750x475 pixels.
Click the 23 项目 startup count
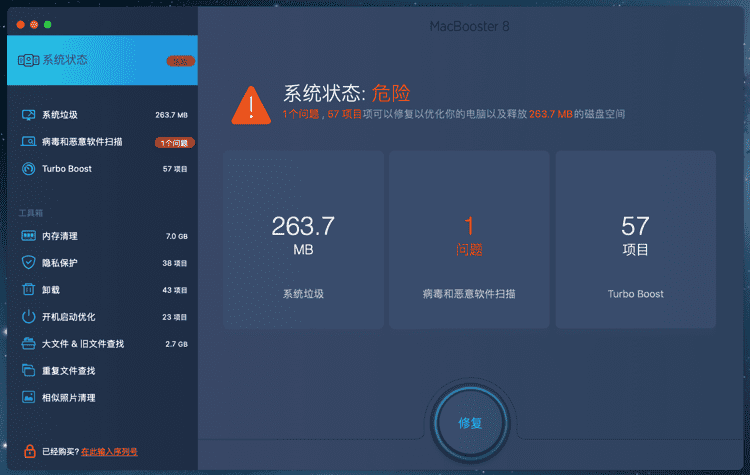click(x=175, y=317)
